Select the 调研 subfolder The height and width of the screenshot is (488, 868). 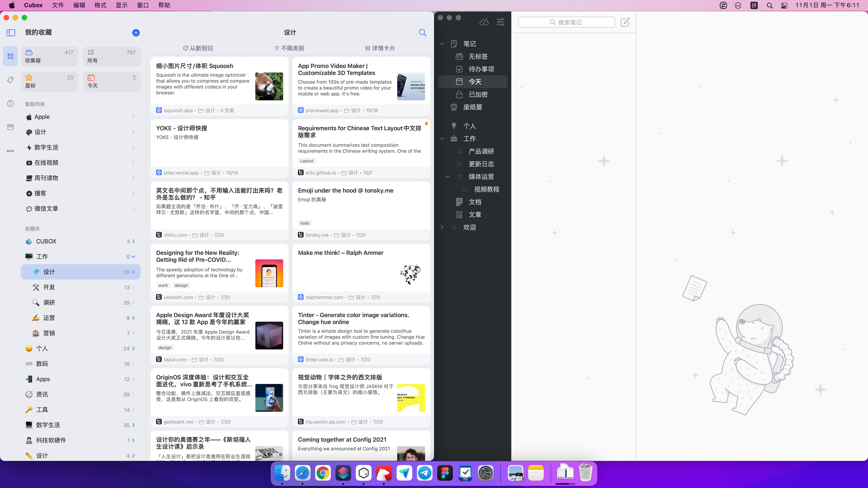coord(81,303)
